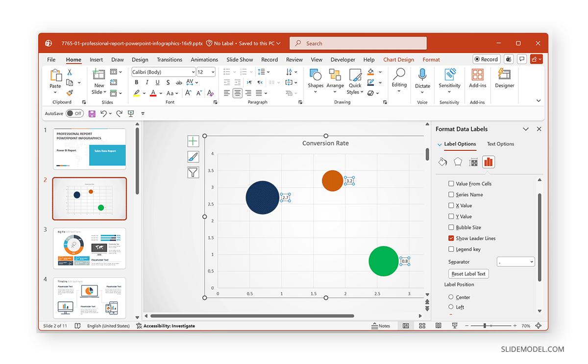Viewport: 588px width, 364px height.
Task: Click the Save floppy disk icon
Action: (x=92, y=113)
